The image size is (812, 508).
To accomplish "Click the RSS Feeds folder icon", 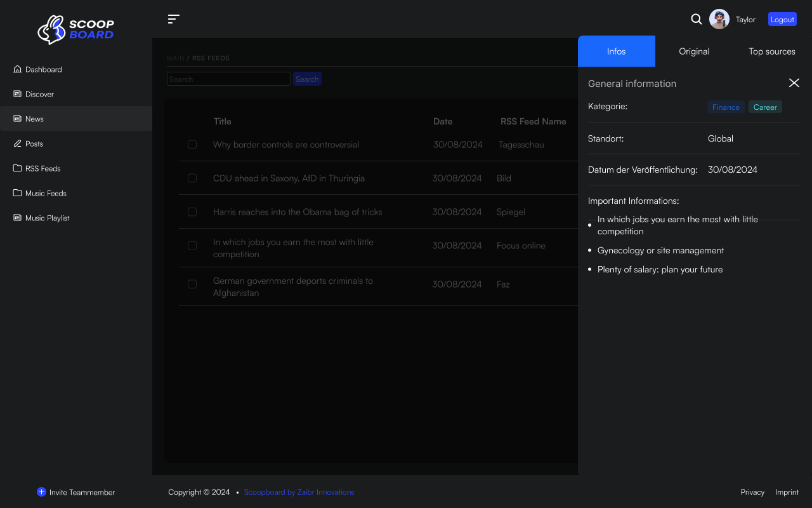I will click(x=17, y=168).
